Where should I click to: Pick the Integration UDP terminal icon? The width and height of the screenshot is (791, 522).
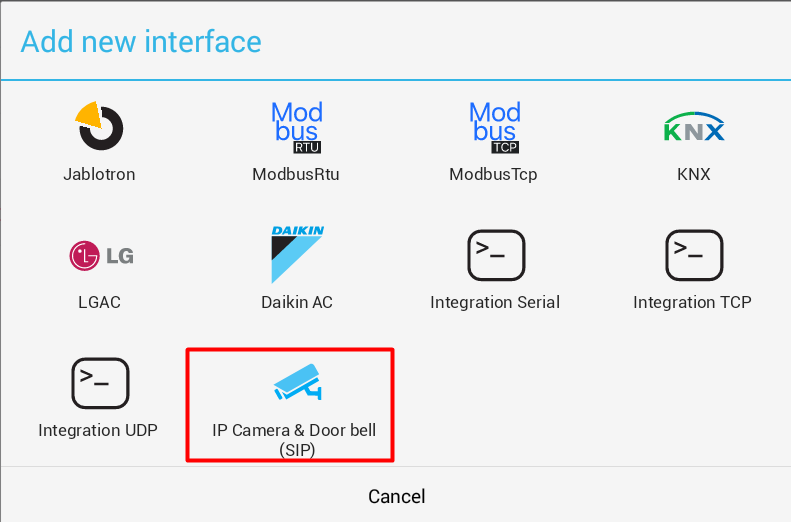click(99, 383)
